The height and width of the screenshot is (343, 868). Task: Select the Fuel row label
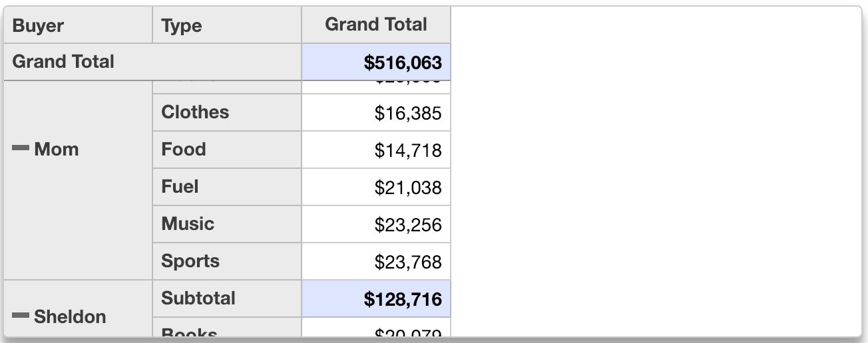(180, 187)
